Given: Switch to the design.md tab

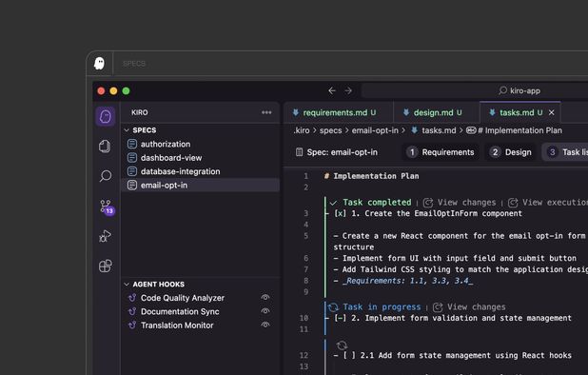Looking at the screenshot, I should tap(438, 112).
